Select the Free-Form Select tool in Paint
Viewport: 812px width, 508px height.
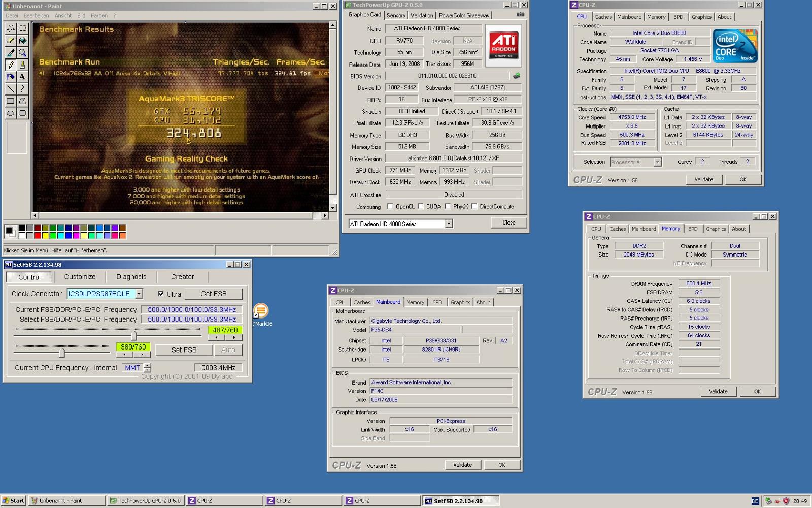(10, 28)
